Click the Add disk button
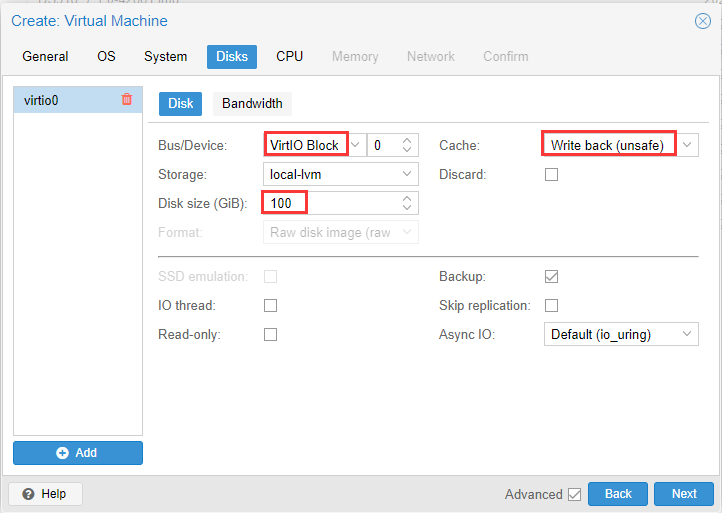Image resolution: width=722 pixels, height=513 pixels. [78, 453]
